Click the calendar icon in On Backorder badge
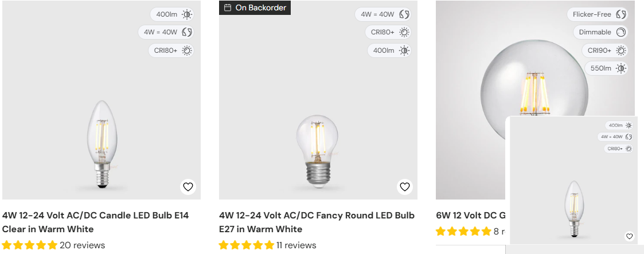This screenshot has height=254, width=644. pos(228,7)
